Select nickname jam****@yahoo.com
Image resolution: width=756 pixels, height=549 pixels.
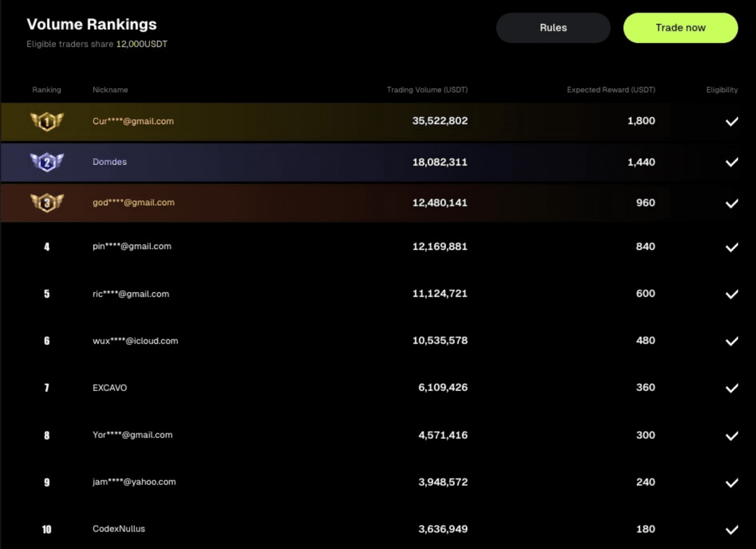[134, 482]
